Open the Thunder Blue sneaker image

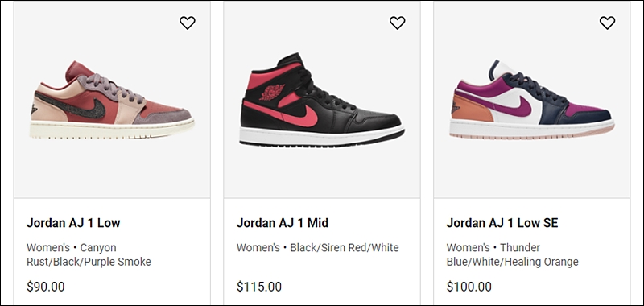532,98
